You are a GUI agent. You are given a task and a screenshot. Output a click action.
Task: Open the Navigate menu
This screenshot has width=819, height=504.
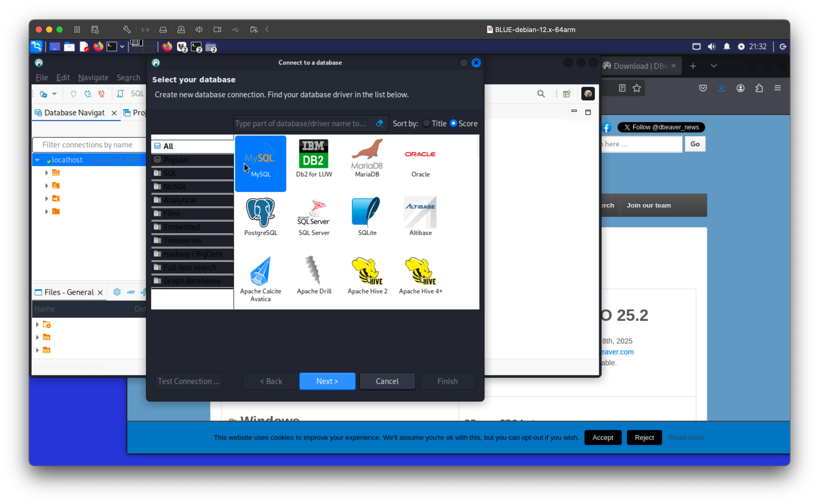(93, 78)
